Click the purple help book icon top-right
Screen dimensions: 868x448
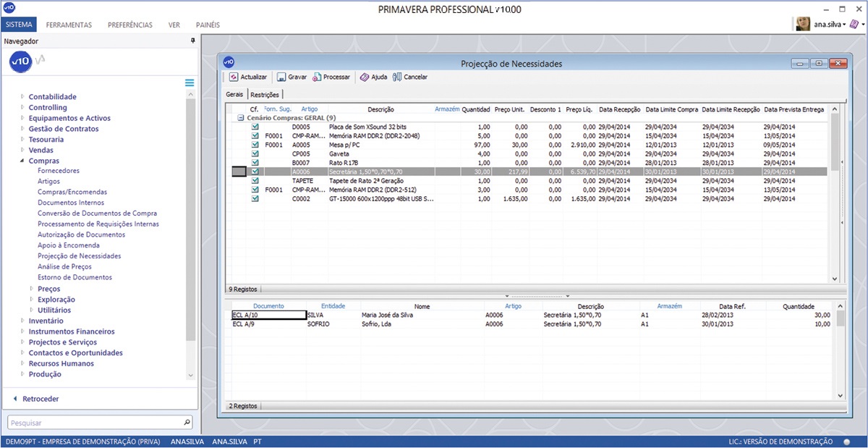click(x=854, y=24)
